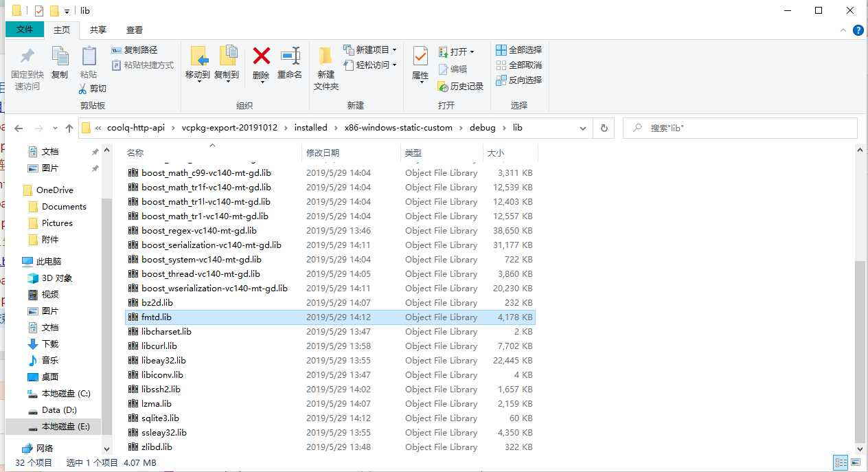Expand the address bar dropdown arrow

[x=583, y=128]
